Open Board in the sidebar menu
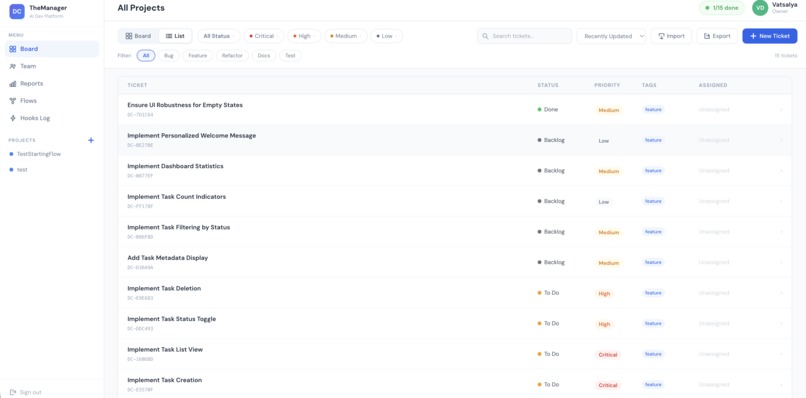Image resolution: width=806 pixels, height=398 pixels. (52, 49)
